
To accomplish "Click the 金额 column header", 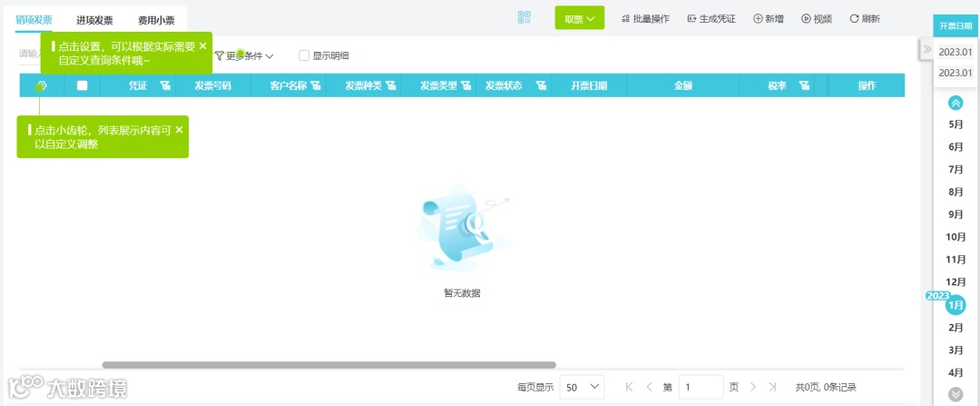I will click(x=683, y=85).
